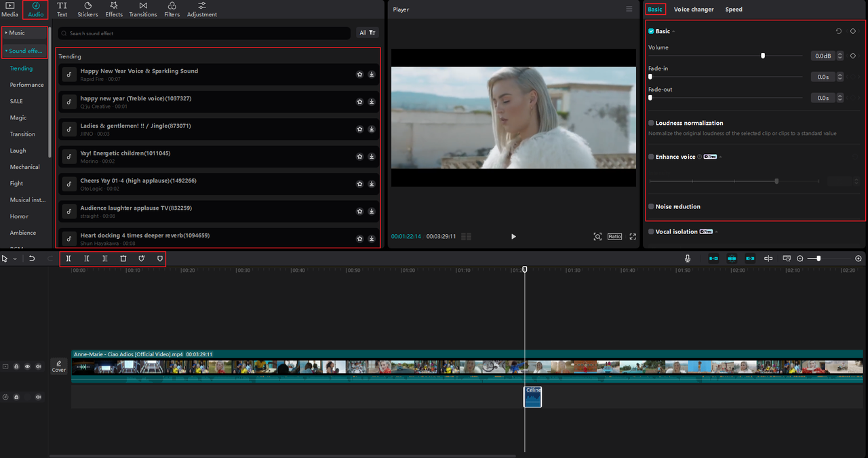The height and width of the screenshot is (458, 868).
Task: Lock the audio track
Action: [16, 397]
